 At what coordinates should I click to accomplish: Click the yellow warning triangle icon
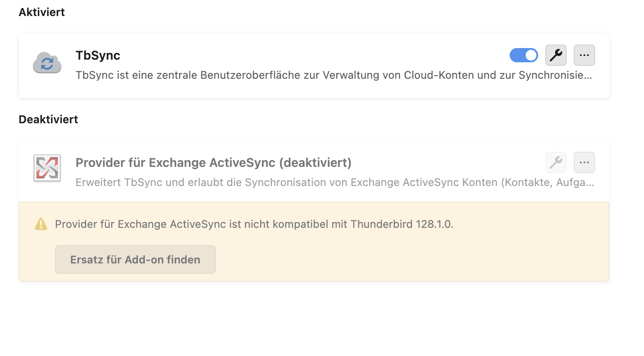[x=41, y=224]
